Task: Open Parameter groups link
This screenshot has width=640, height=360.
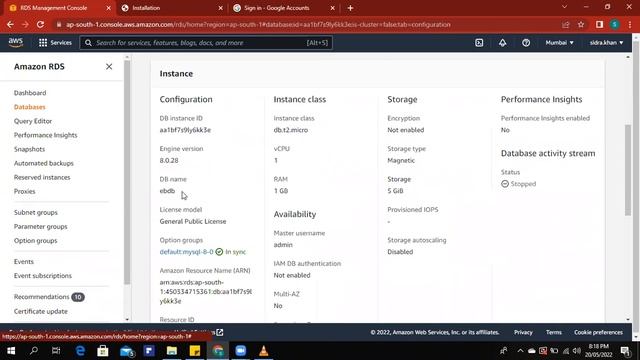Action: pyautogui.click(x=40, y=227)
